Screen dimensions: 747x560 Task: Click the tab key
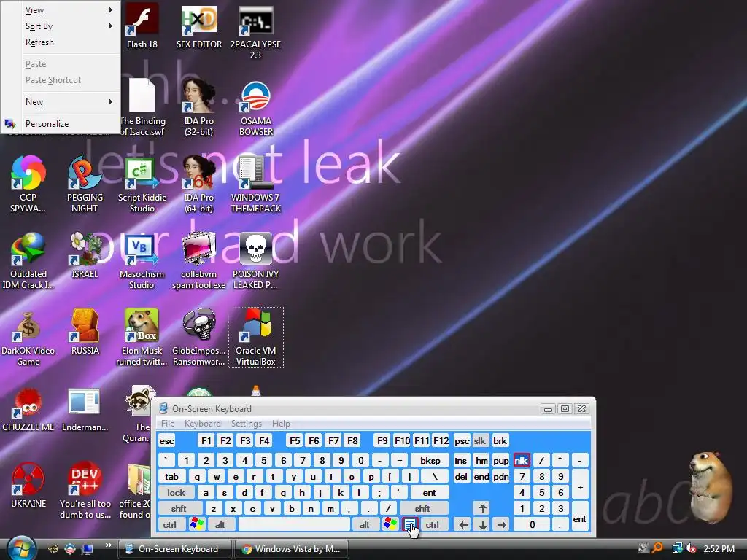pos(171,477)
